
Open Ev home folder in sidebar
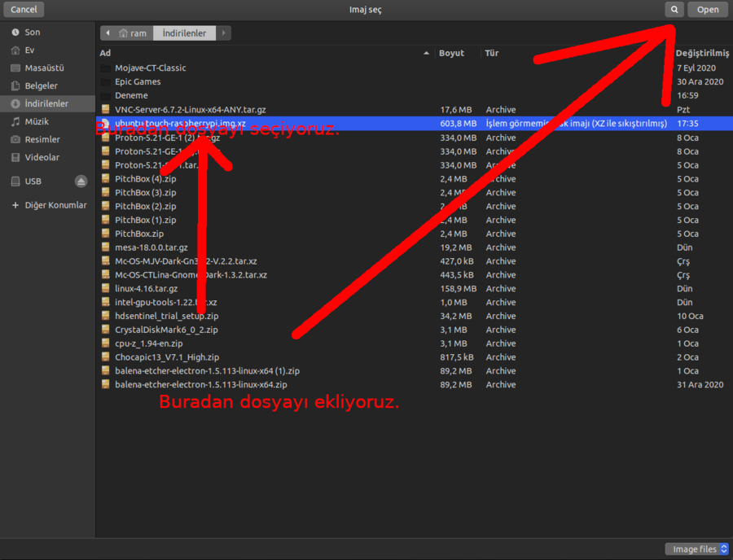pos(48,50)
